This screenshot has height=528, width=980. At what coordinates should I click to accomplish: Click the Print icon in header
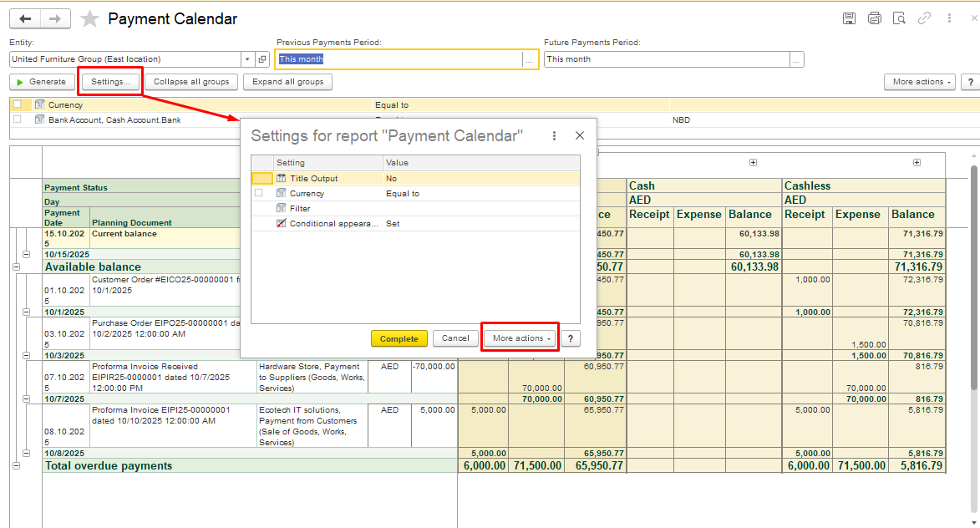coord(874,18)
